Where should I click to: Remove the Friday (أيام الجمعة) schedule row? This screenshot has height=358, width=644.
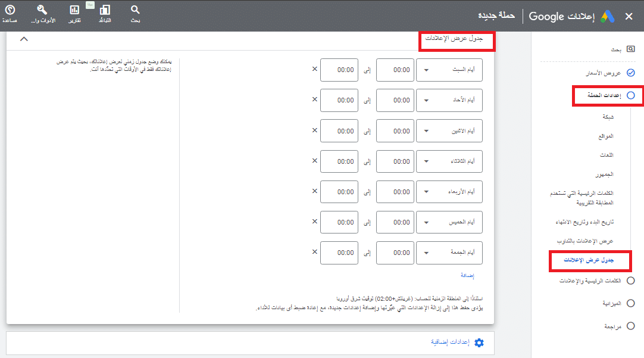point(315,252)
